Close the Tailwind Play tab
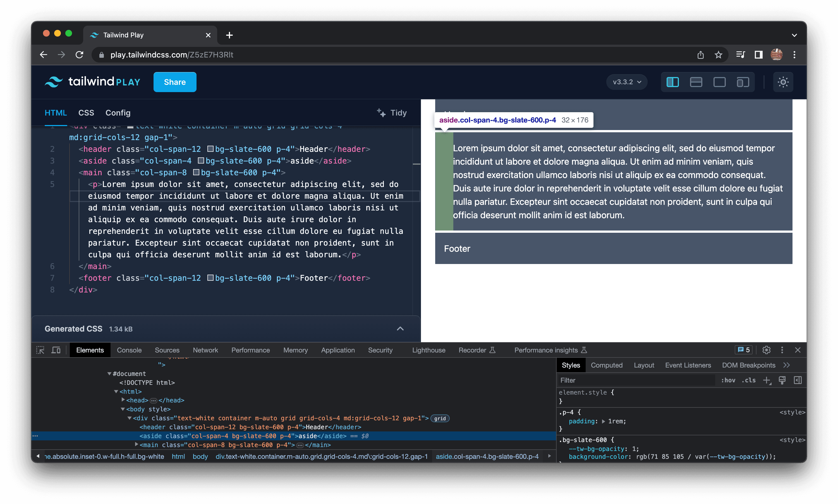 click(208, 35)
